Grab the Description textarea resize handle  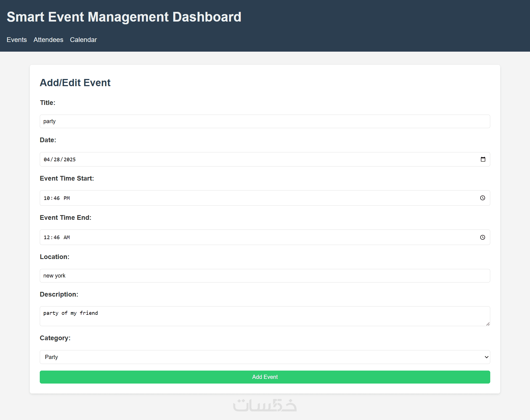point(488,324)
